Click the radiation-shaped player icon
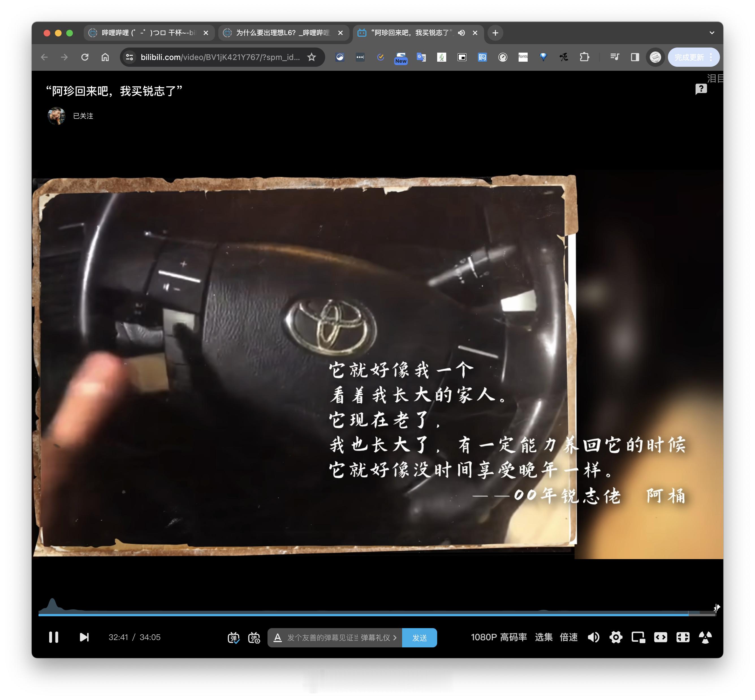The height and width of the screenshot is (700, 755). (705, 637)
